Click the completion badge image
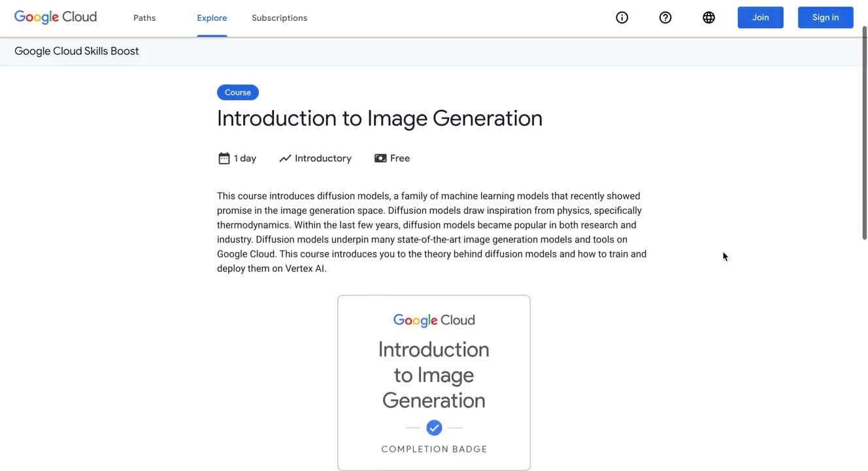Image resolution: width=868 pixels, height=471 pixels. [x=434, y=383]
